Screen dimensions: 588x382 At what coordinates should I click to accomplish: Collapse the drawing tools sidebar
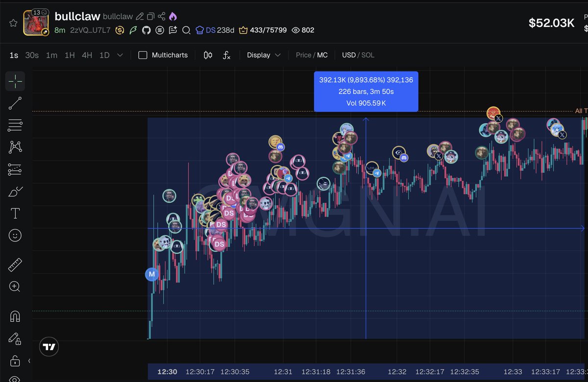(x=28, y=360)
